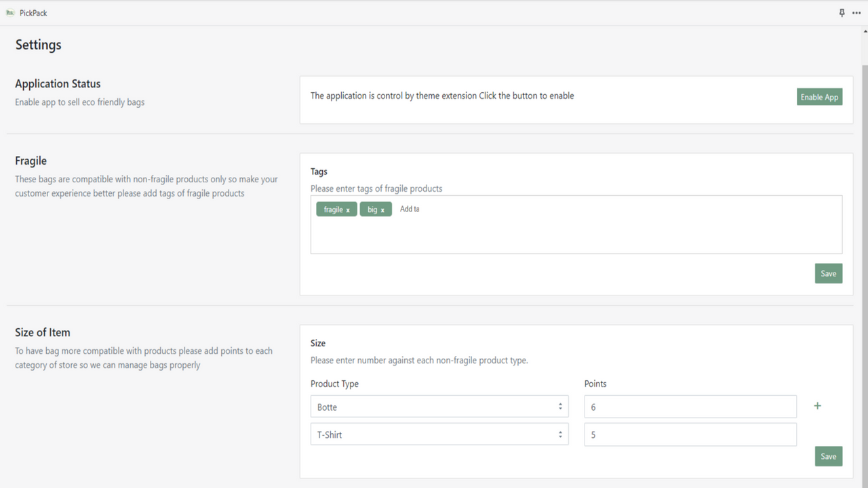Viewport: 868px width, 488px height.
Task: Focus the Points field containing 6
Action: pos(690,407)
